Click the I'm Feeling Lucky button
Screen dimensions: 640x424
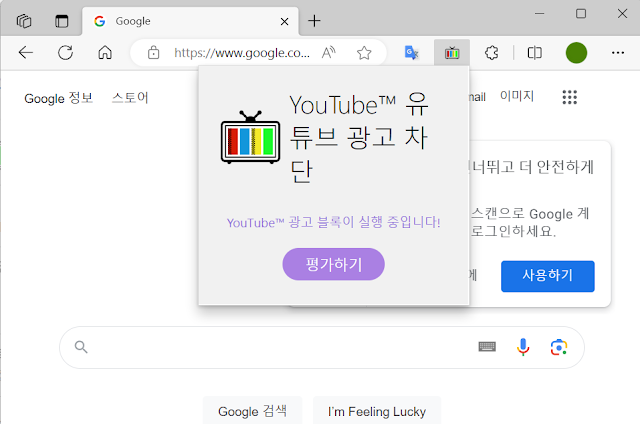pos(377,411)
